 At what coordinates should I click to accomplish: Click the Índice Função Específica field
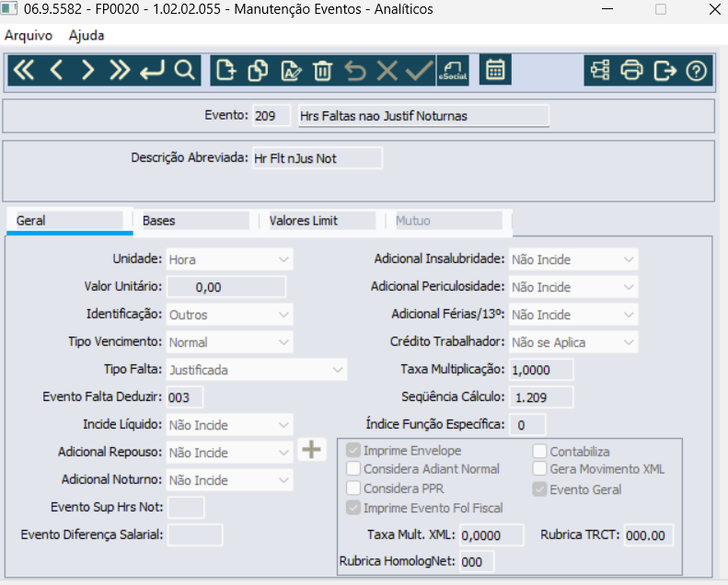(x=527, y=425)
